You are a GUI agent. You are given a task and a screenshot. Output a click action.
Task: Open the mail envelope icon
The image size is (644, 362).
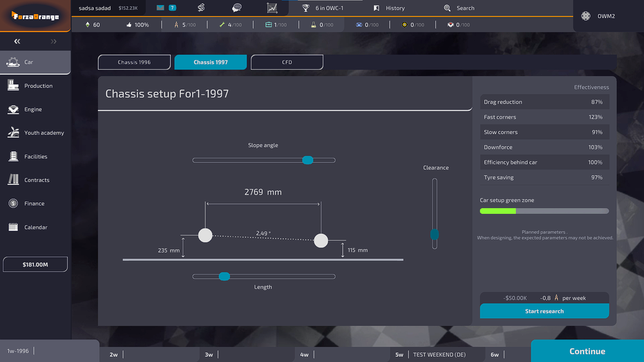tap(160, 8)
